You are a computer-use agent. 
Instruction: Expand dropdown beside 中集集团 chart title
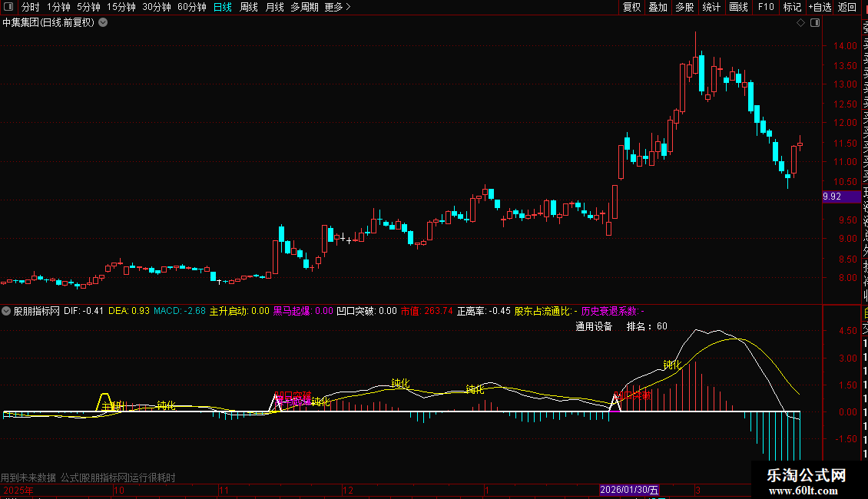103,23
